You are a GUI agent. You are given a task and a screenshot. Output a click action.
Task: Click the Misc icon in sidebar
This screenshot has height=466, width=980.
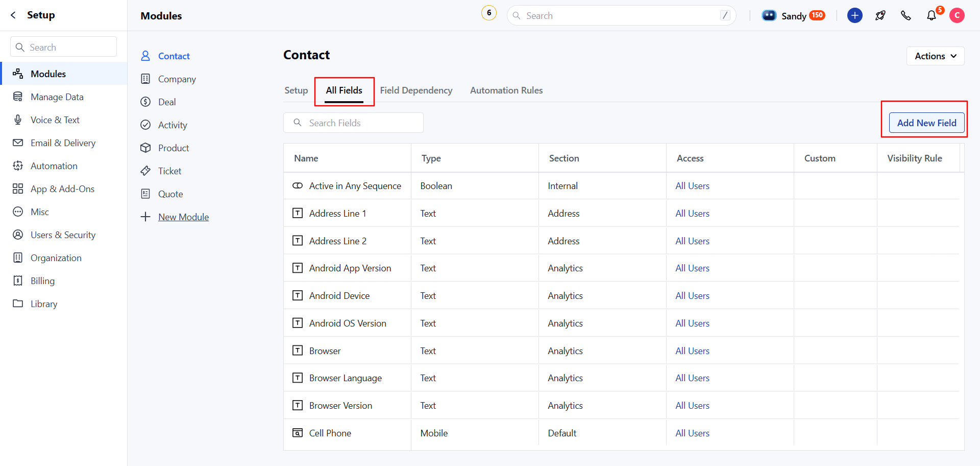[18, 212]
